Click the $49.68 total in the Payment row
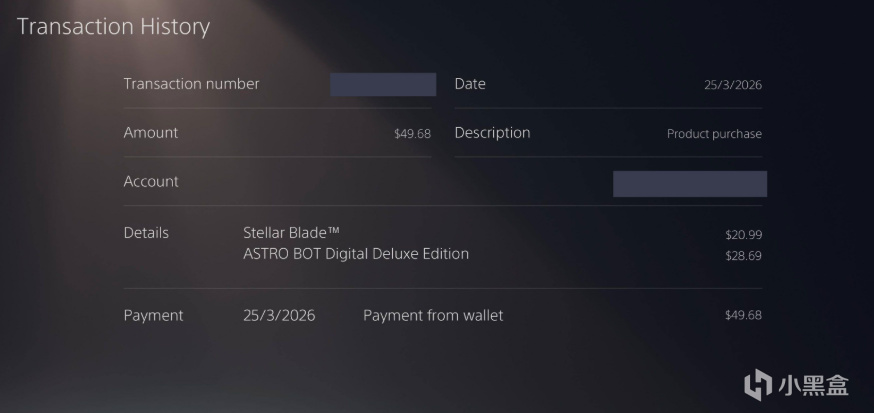This screenshot has height=413, width=874. coord(743,316)
